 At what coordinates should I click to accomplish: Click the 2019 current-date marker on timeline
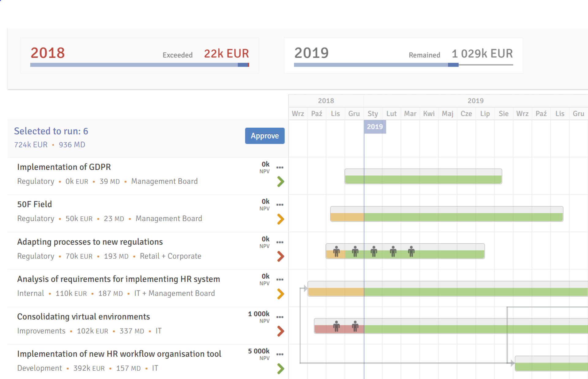375,127
